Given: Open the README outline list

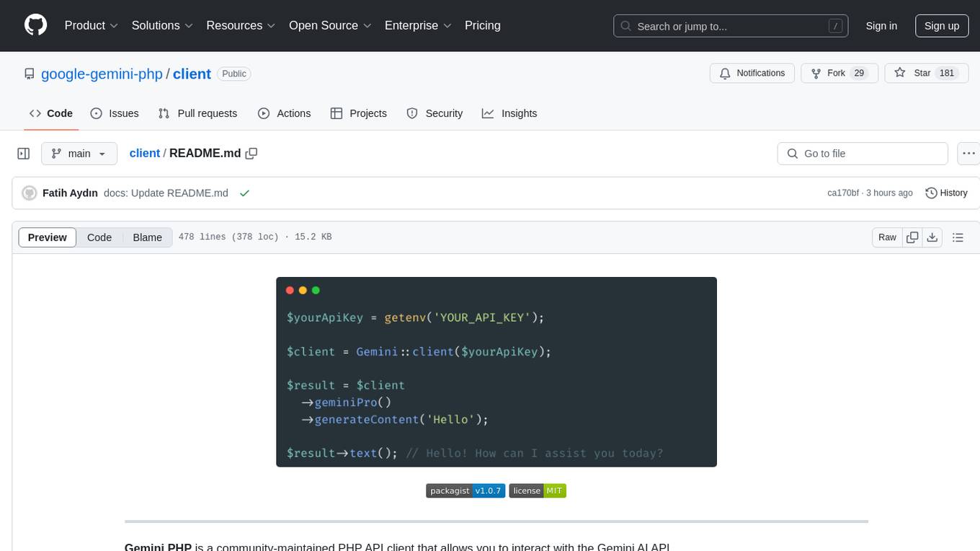Looking at the screenshot, I should [958, 237].
